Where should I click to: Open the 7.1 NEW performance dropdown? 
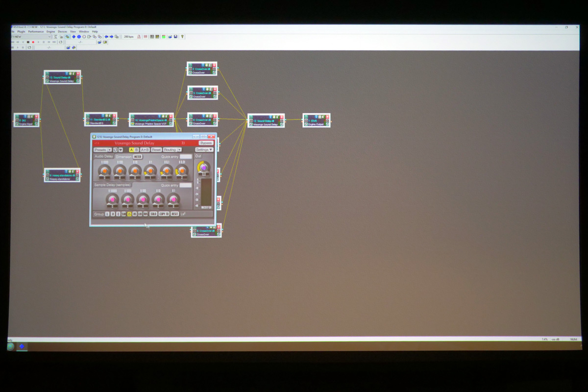click(31, 37)
